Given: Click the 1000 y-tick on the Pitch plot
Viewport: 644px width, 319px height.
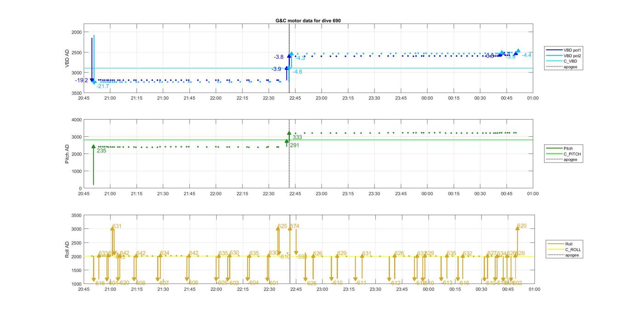Looking at the screenshot, I should click(x=76, y=171).
